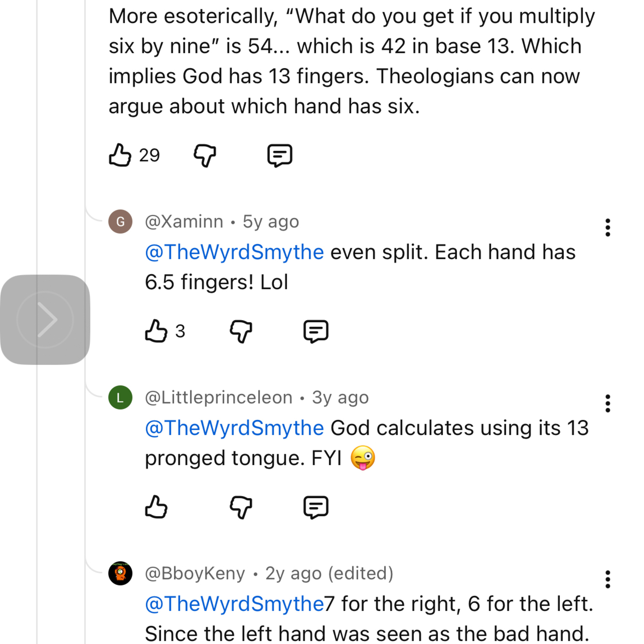Open the @Littleprinceleon username
644x644 pixels.
click(219, 397)
